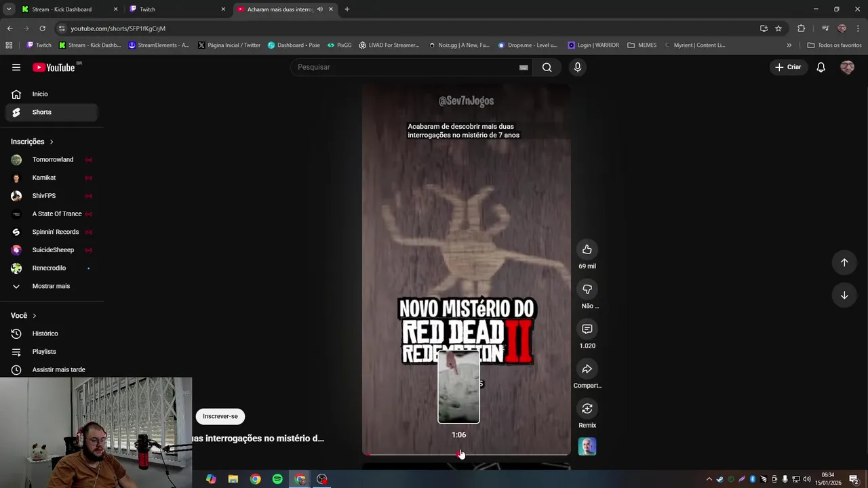868x488 pixels.
Task: Open Spinnin' Records channel
Action: coord(51,232)
